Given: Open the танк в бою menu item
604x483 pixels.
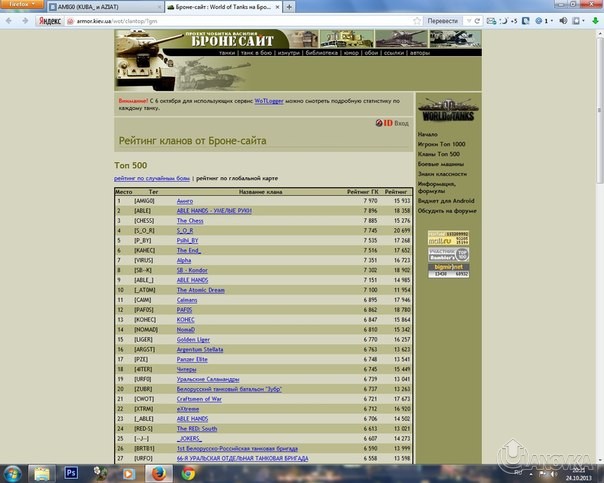Looking at the screenshot, I should pyautogui.click(x=256, y=53).
